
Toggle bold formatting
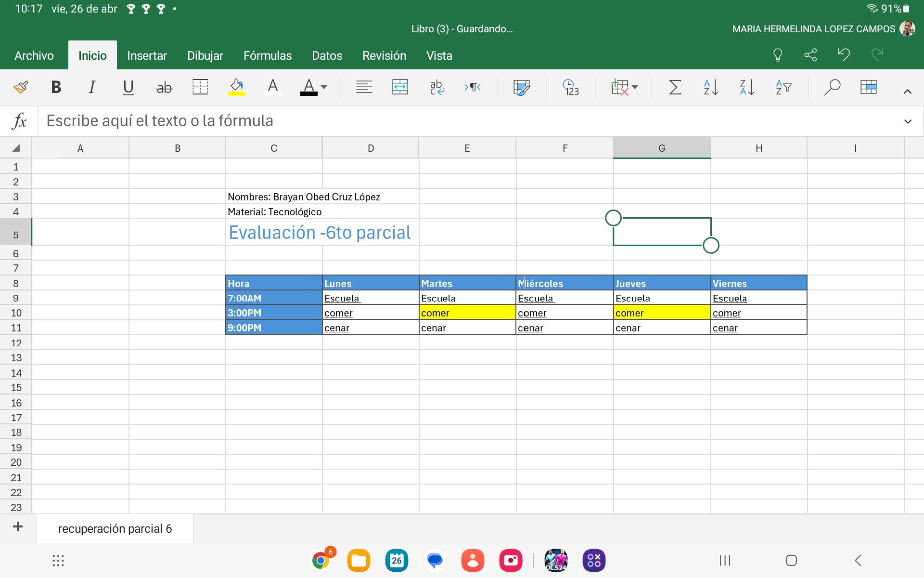56,87
